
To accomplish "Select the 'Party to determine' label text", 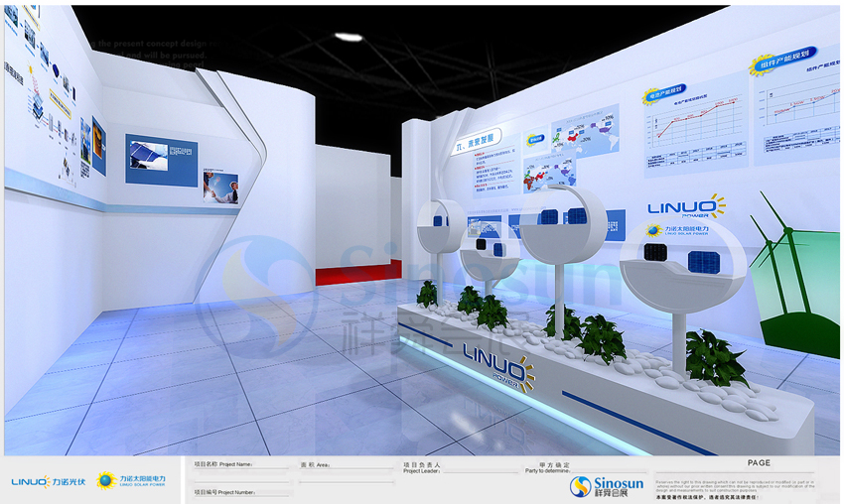I will [x=547, y=470].
